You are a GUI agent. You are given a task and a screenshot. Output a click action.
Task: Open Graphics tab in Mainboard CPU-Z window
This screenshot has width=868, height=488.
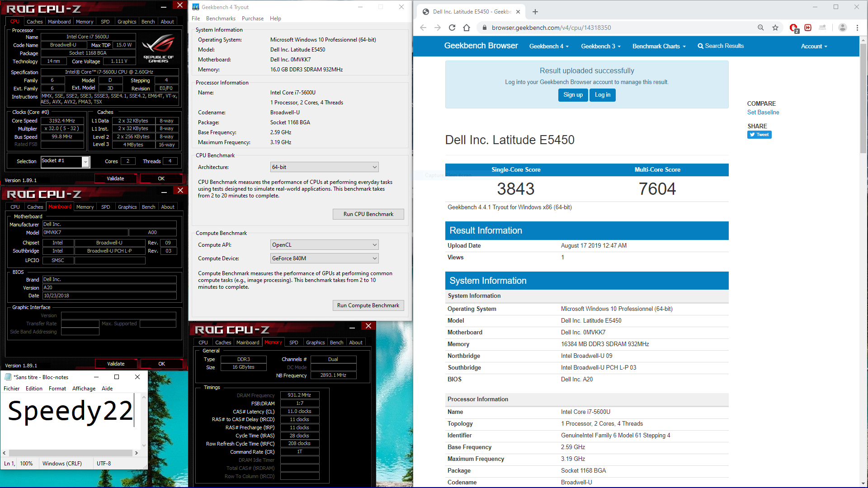coord(127,207)
